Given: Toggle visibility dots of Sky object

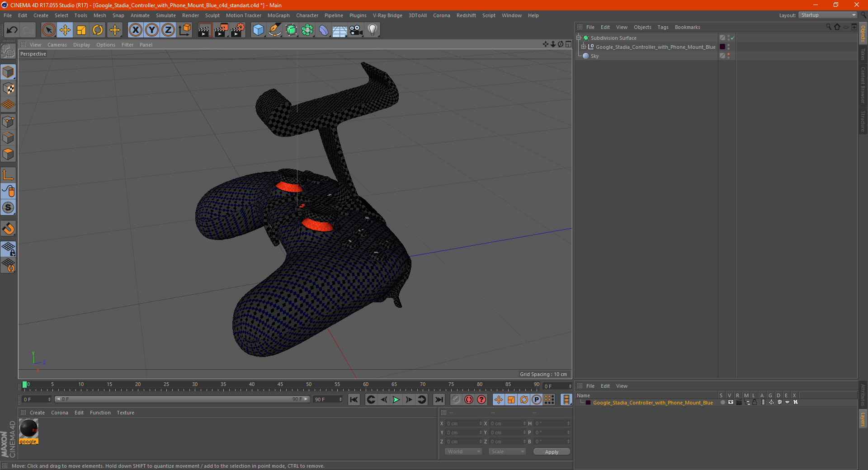Looking at the screenshot, I should click(728, 56).
